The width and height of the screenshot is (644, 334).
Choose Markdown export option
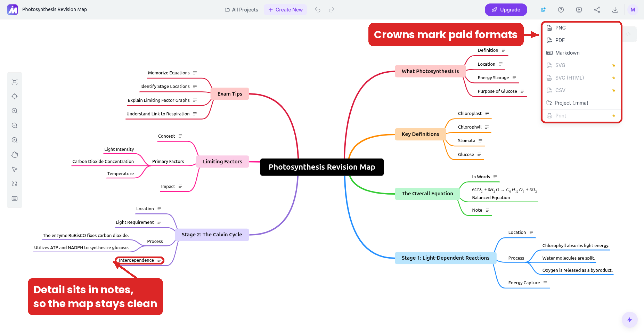(581, 53)
